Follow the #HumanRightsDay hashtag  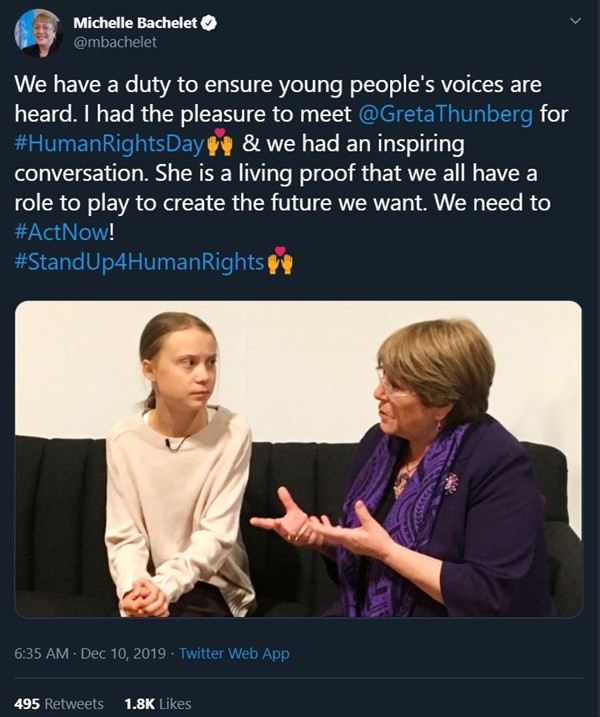(108, 143)
